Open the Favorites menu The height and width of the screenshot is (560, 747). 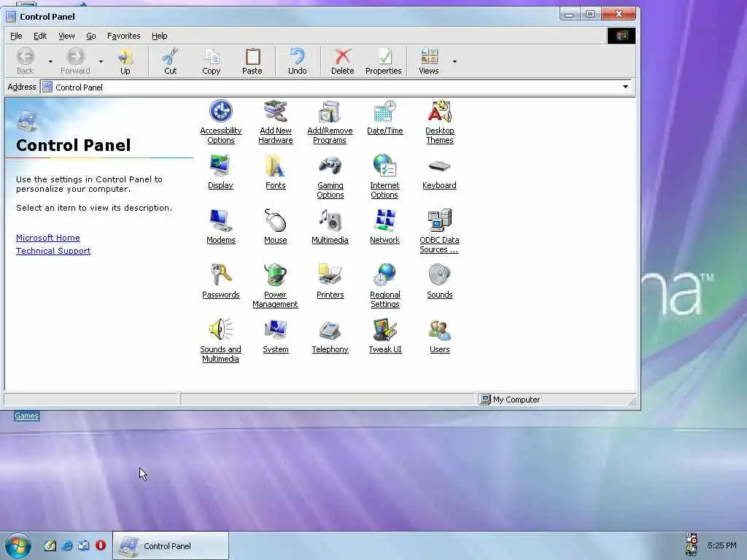coord(123,36)
